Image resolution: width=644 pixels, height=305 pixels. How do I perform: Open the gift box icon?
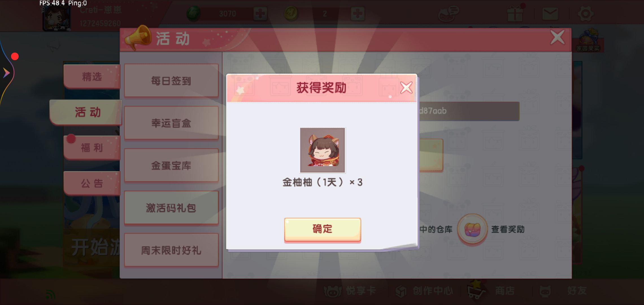[x=515, y=13]
